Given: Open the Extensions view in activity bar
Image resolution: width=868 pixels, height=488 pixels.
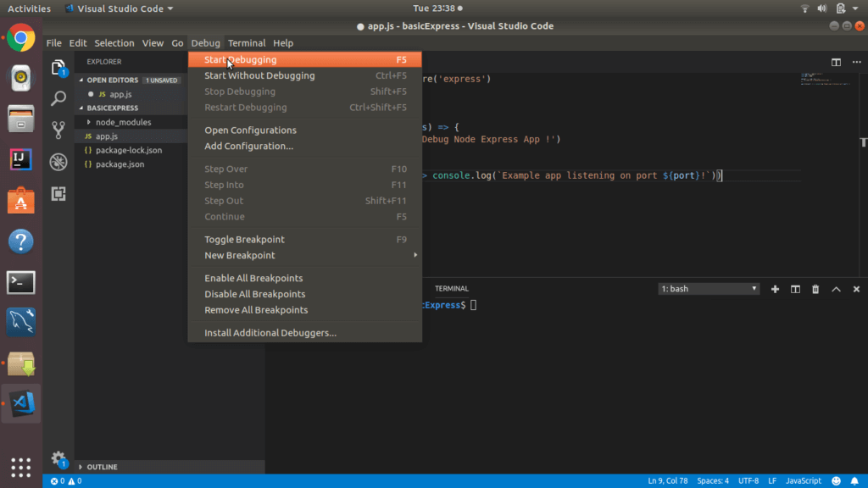Looking at the screenshot, I should (x=58, y=194).
